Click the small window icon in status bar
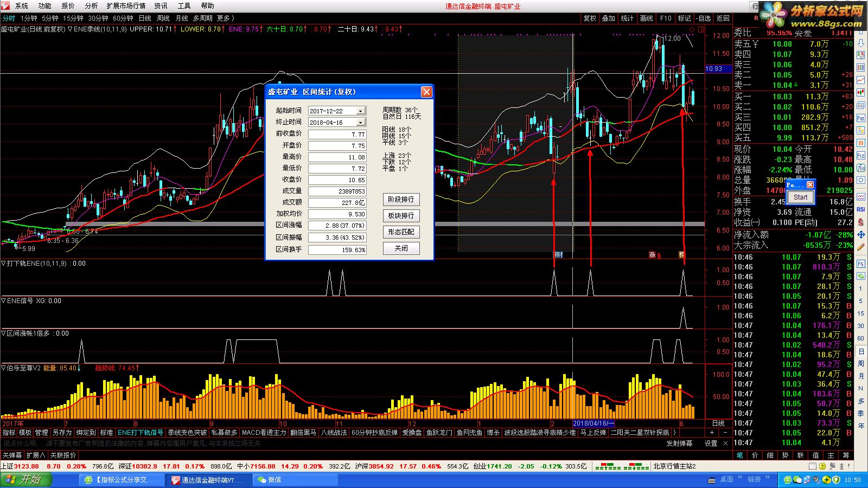This screenshot has width=868, height=488. [813, 466]
